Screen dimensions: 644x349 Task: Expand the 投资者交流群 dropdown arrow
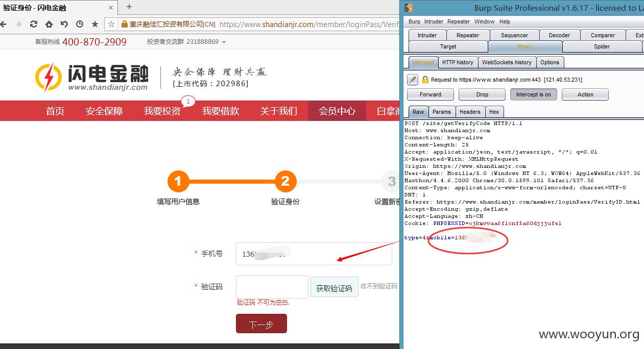pyautogui.click(x=224, y=42)
